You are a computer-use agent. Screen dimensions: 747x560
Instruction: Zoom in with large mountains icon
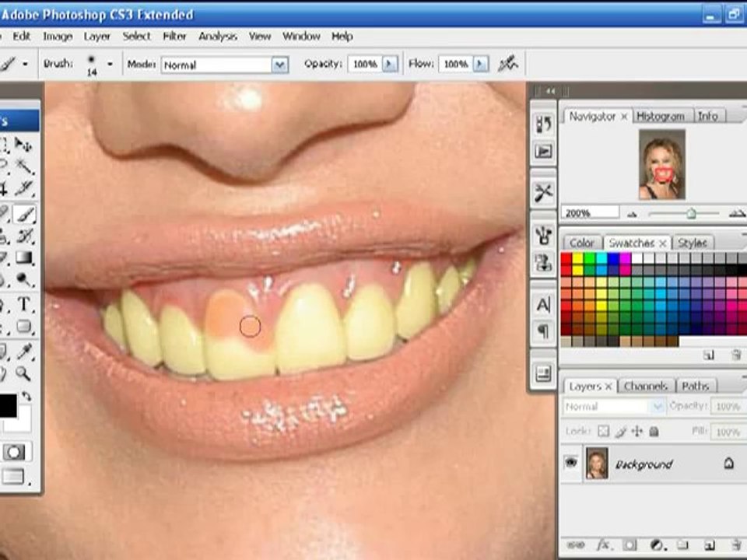tap(737, 213)
